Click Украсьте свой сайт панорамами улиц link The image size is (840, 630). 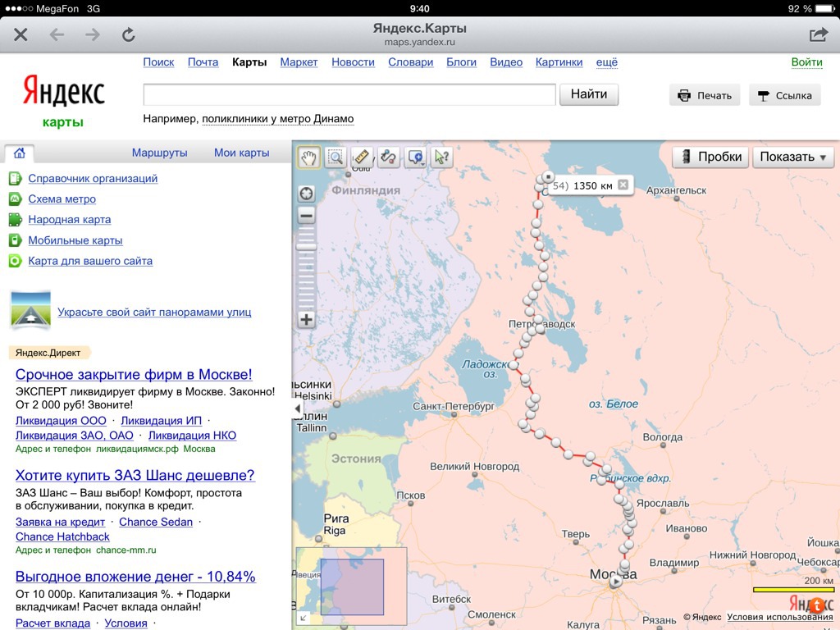coord(154,312)
